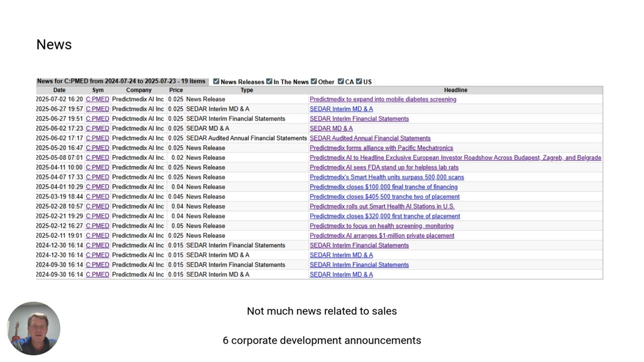Select date cell 2025-04-07 17:33
This screenshot has width=644, height=362.
click(x=59, y=177)
